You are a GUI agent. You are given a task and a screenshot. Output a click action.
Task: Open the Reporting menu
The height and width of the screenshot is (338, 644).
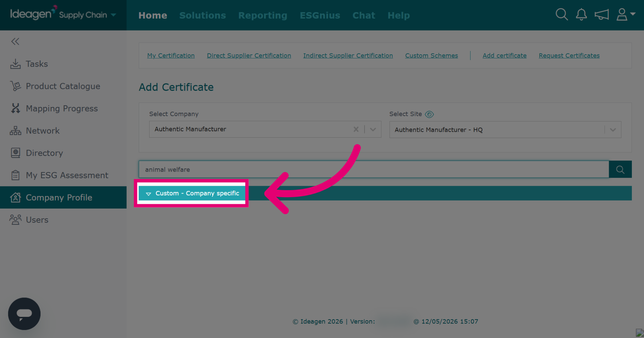click(x=263, y=15)
